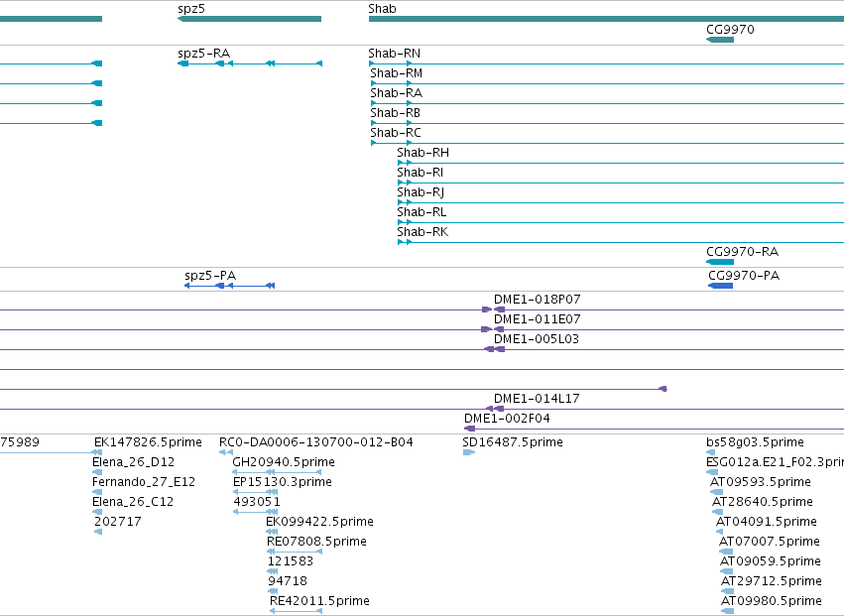Select the DME1-011E07 feature
This screenshot has height=616, width=844.
point(538,319)
